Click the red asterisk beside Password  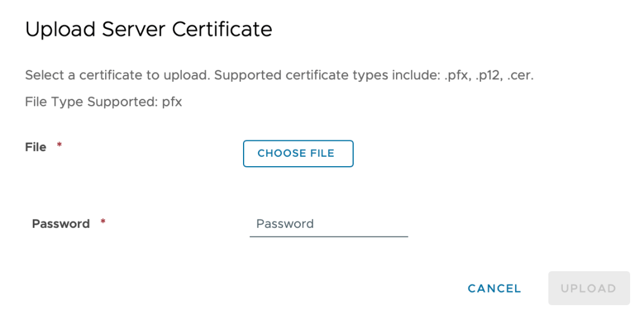[x=103, y=223]
